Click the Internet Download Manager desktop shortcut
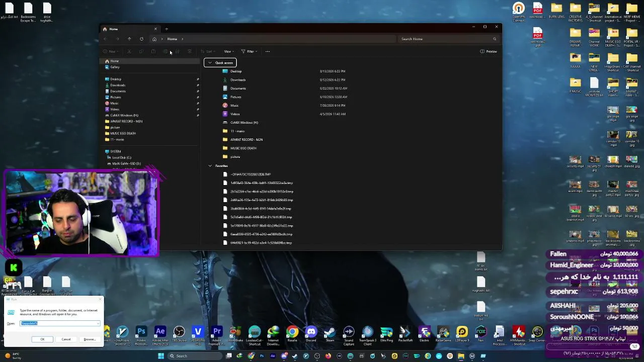This screenshot has height=362, width=644. pyautogui.click(x=273, y=335)
